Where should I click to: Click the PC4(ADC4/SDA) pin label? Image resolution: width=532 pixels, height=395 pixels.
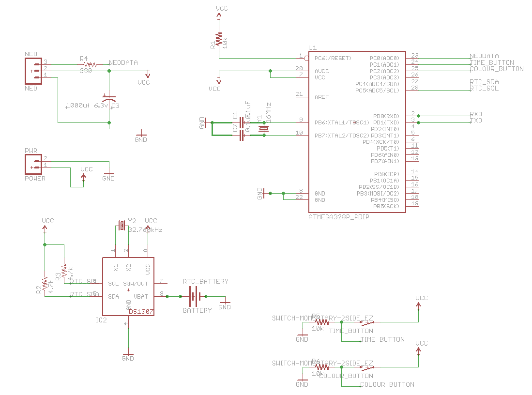(x=377, y=84)
